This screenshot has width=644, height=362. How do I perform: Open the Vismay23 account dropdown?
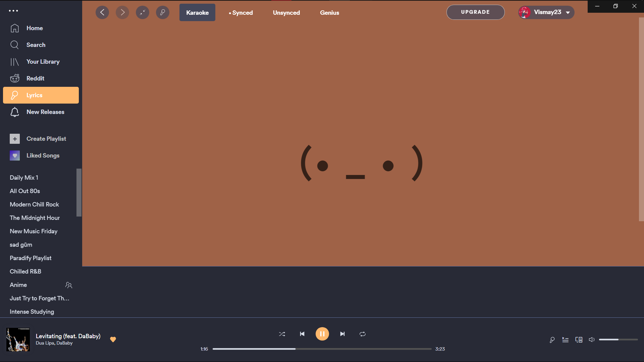(x=546, y=12)
